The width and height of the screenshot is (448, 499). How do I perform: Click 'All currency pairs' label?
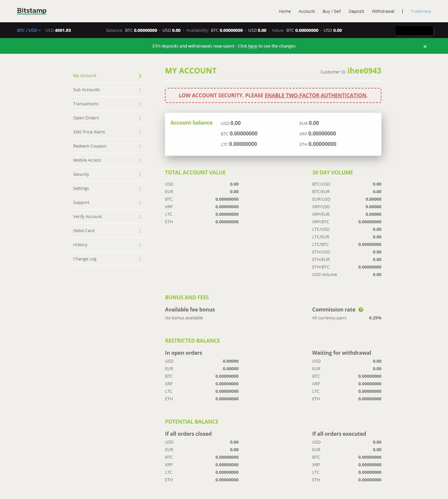[x=329, y=318]
